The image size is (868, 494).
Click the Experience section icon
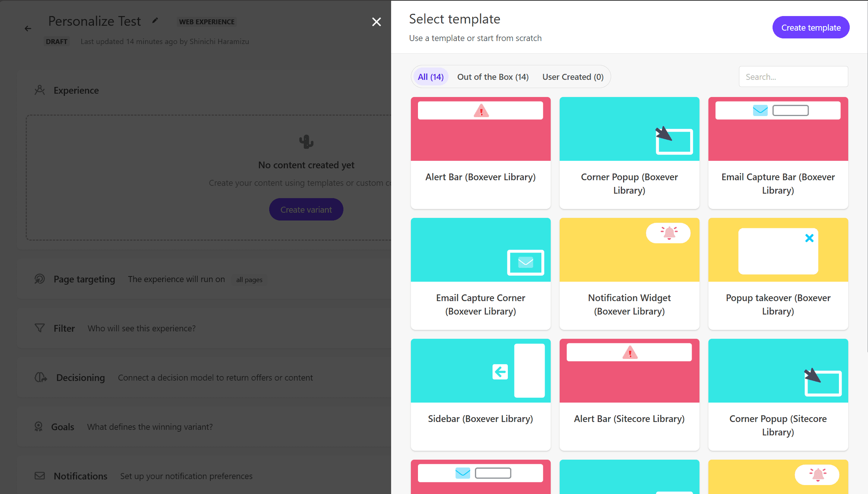[40, 90]
